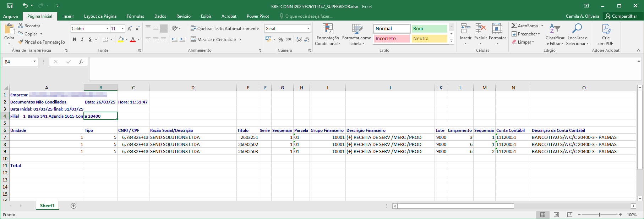Viewport: 644px width, 219px height.
Task: Expand the Calibri font name dropdown
Action: (x=107, y=29)
